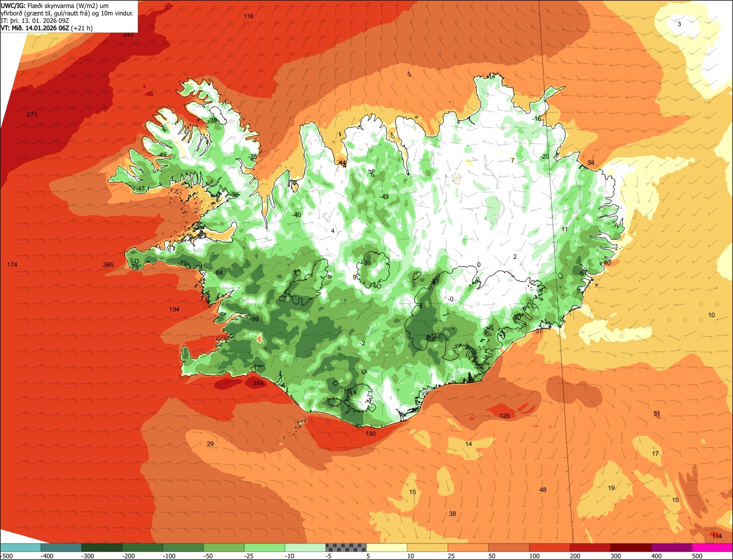733x560 pixels.
Task: Click the map value '54'
Action: (591, 163)
